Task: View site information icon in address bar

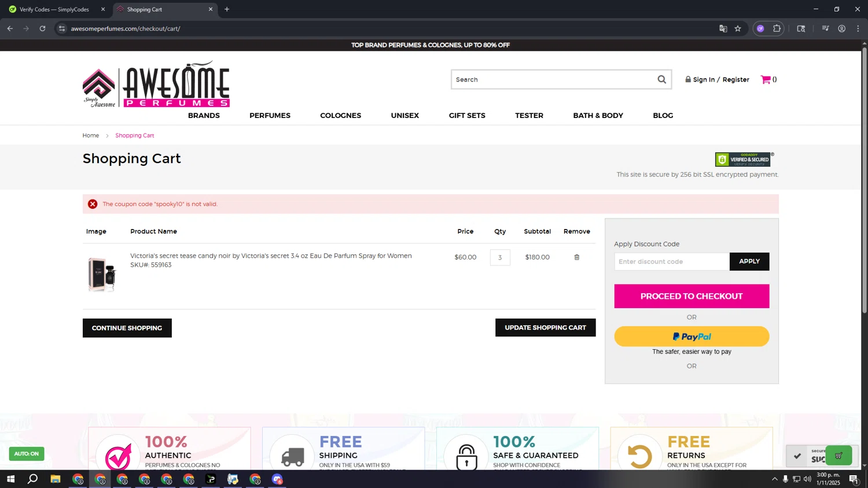Action: pos(62,28)
